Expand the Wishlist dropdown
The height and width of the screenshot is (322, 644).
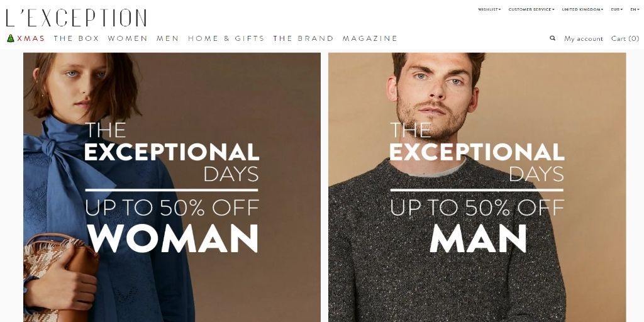[489, 9]
